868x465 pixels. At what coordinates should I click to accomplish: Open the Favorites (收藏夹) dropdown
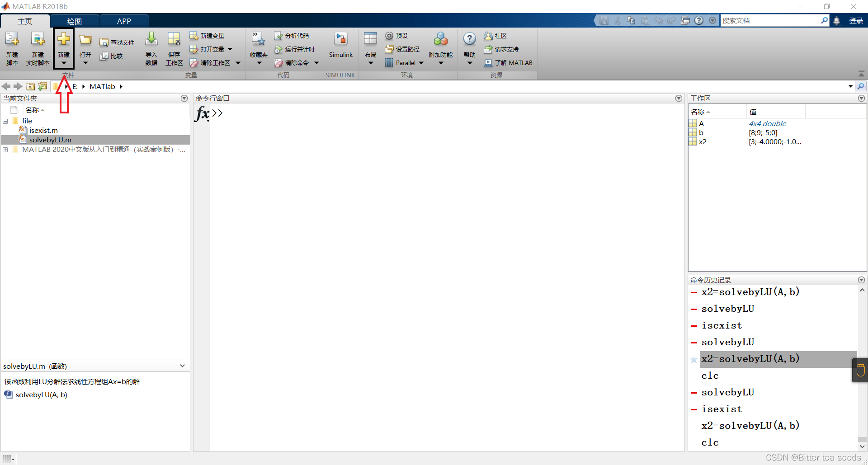259,48
